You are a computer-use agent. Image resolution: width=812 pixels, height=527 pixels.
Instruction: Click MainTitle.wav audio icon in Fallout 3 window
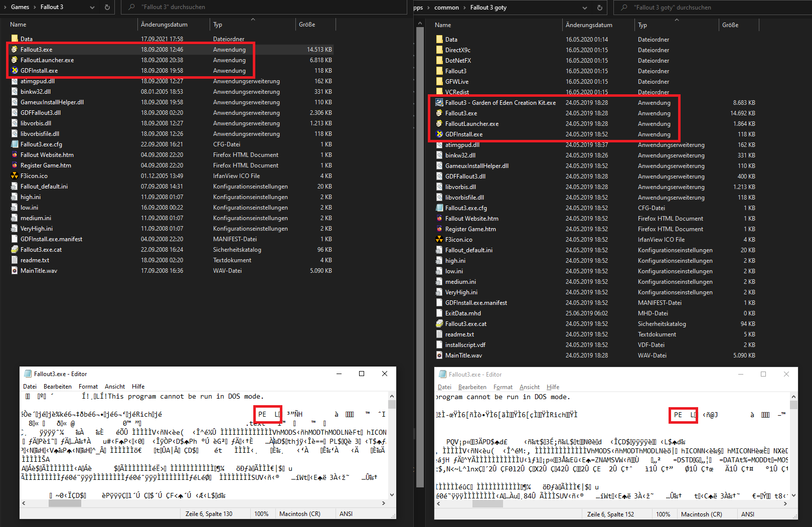tap(15, 270)
